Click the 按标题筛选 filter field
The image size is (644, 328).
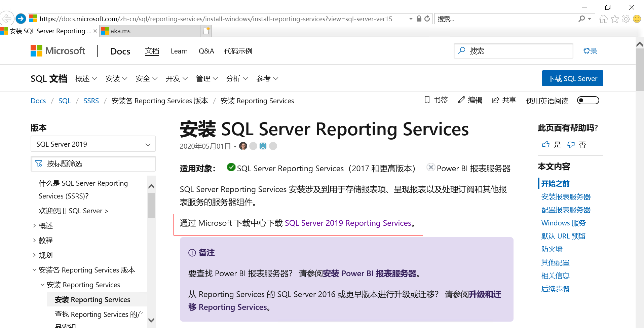(93, 164)
